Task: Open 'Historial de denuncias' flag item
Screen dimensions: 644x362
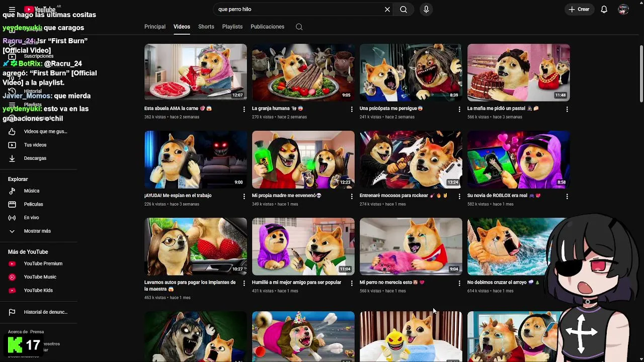Action: click(x=39, y=312)
